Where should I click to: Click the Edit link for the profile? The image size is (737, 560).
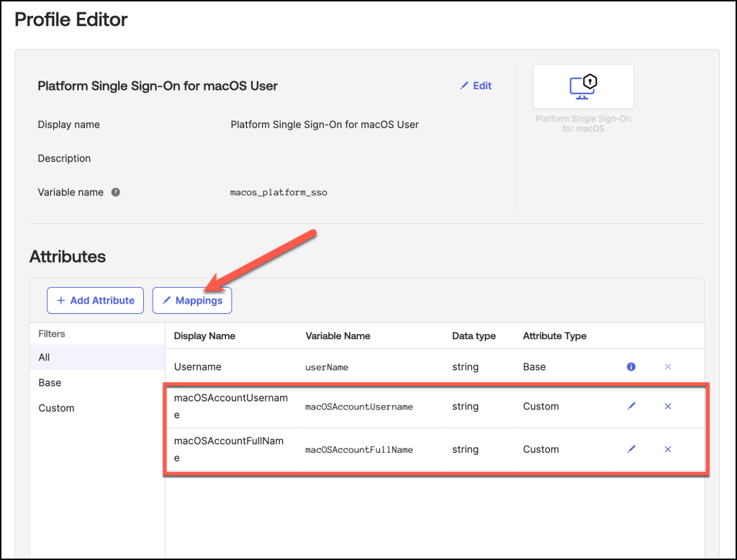pyautogui.click(x=476, y=86)
